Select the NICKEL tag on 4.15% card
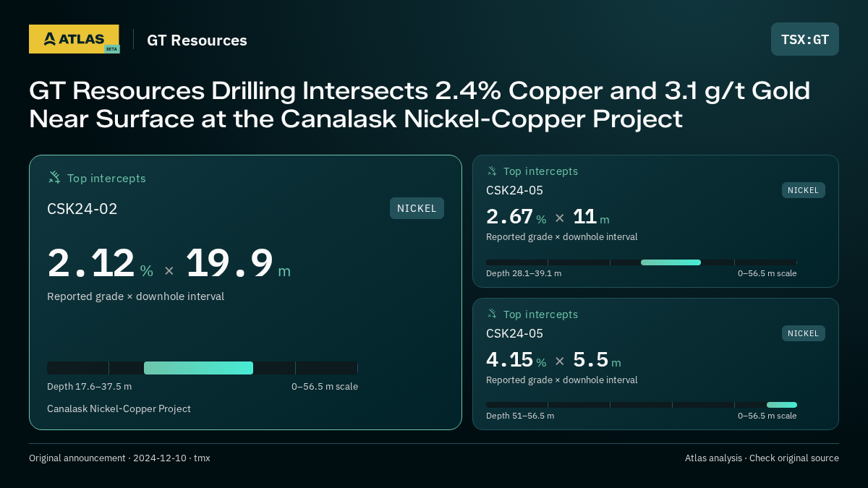 coord(803,333)
